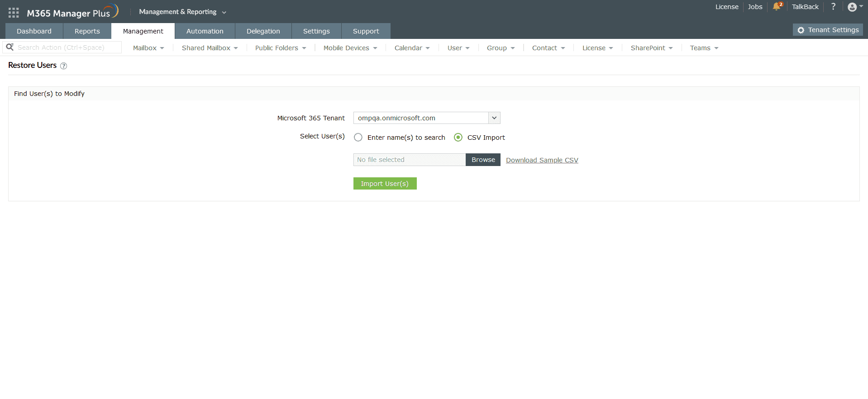Viewport: 868px width, 399px height.
Task: Expand the SharePoint menu
Action: [x=652, y=48]
